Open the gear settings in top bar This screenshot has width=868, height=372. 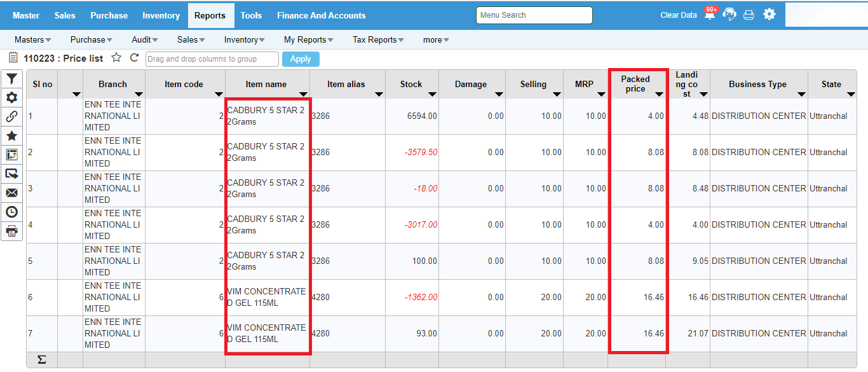point(770,14)
